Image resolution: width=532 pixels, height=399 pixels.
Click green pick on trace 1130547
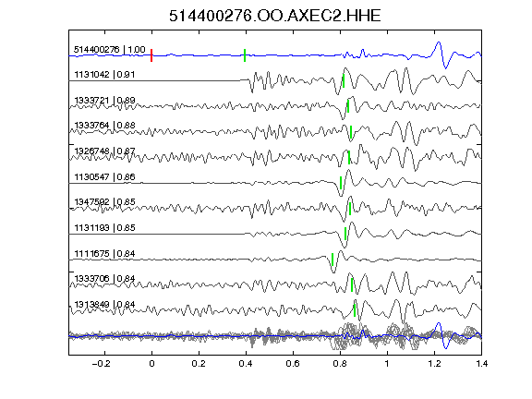341,183
